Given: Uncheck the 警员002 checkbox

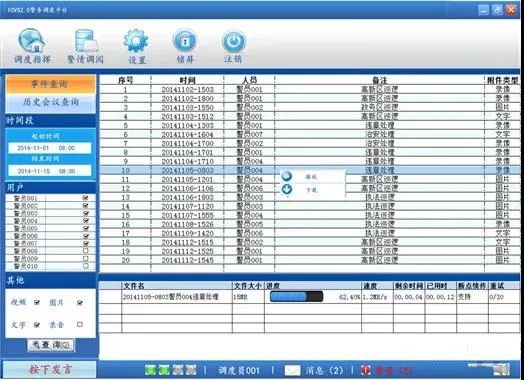Looking at the screenshot, I should (86, 205).
